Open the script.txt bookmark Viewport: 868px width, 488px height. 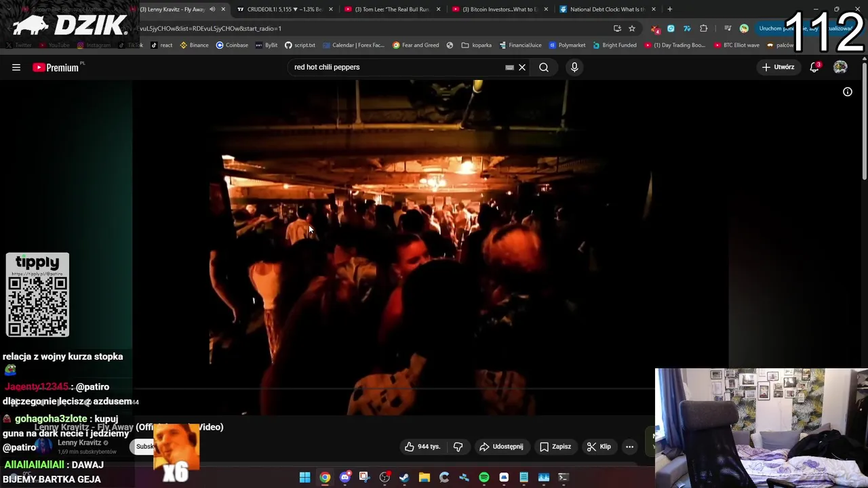click(300, 45)
